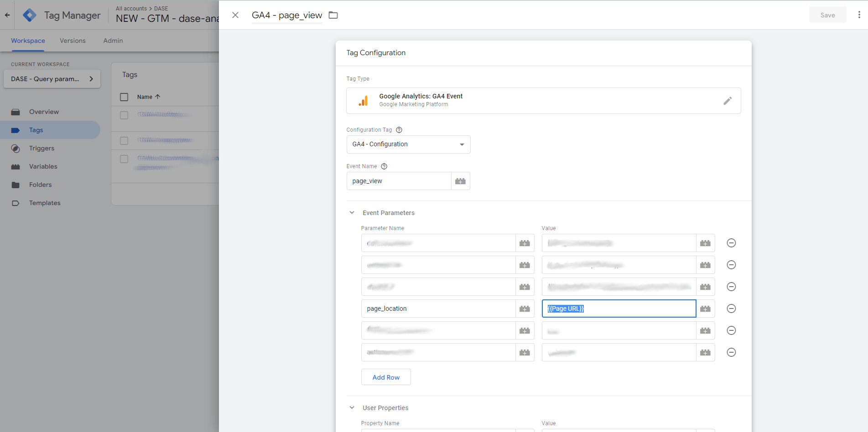Image resolution: width=868 pixels, height=432 pixels.
Task: Open Folders in the sidebar
Action: point(50,185)
